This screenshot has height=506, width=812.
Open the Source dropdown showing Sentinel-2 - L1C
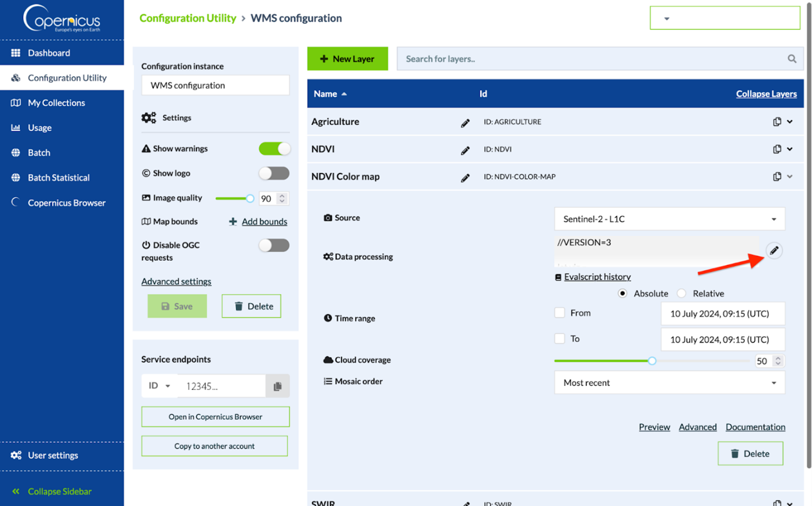669,219
